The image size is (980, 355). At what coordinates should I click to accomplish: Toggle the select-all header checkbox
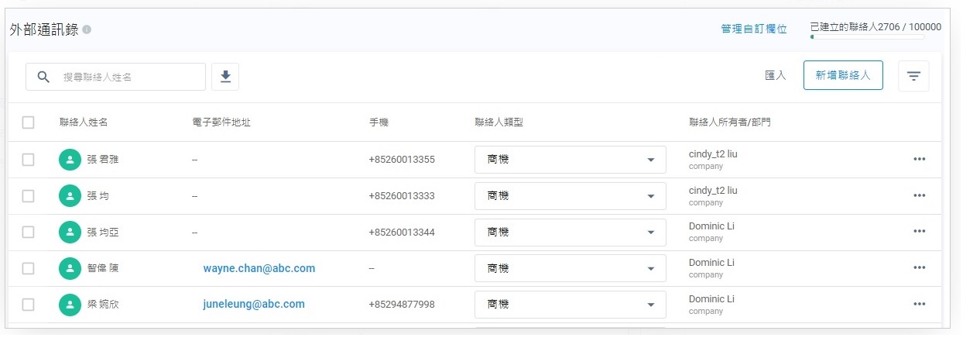point(29,122)
